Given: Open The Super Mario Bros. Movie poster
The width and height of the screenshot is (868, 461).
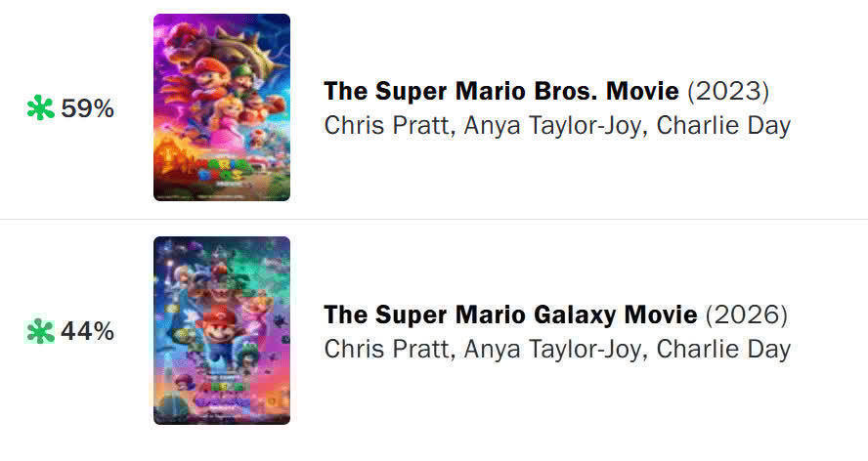Looking at the screenshot, I should (222, 107).
